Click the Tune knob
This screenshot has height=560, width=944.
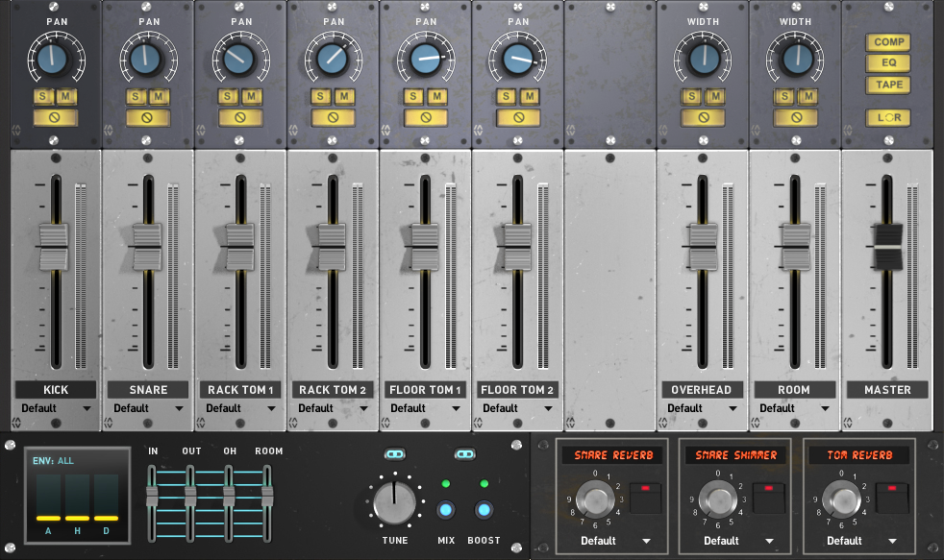[x=393, y=502]
